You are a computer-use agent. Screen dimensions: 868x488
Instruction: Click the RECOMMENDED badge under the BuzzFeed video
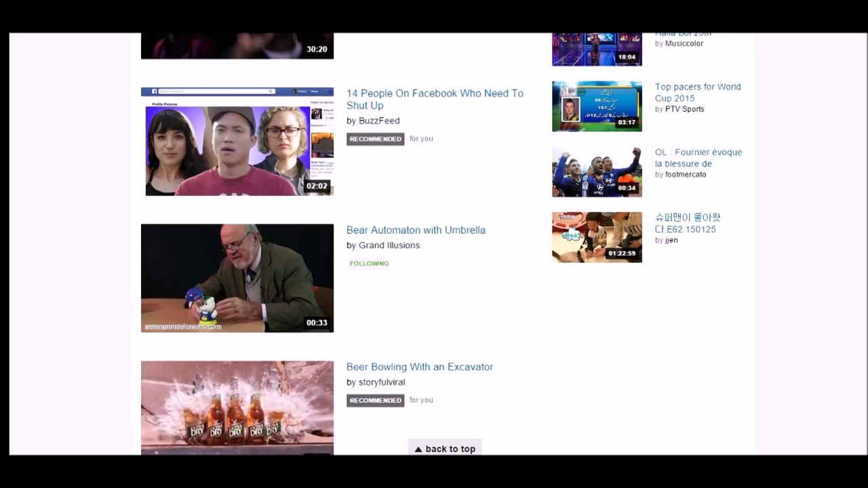point(375,139)
